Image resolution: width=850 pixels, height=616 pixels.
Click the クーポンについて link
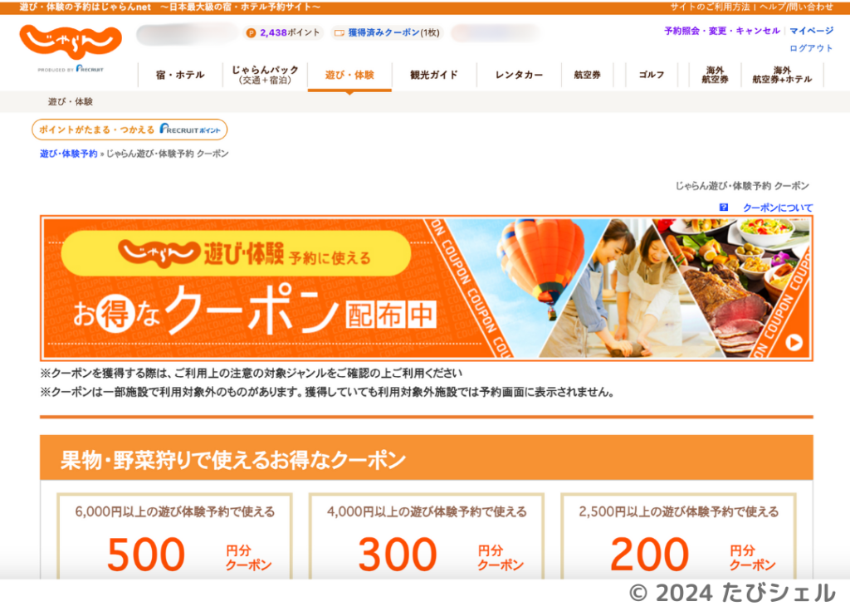click(778, 208)
